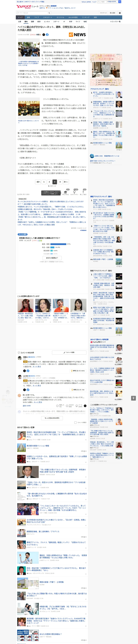Click the 47NEWS logo near headline

(x=77, y=35)
